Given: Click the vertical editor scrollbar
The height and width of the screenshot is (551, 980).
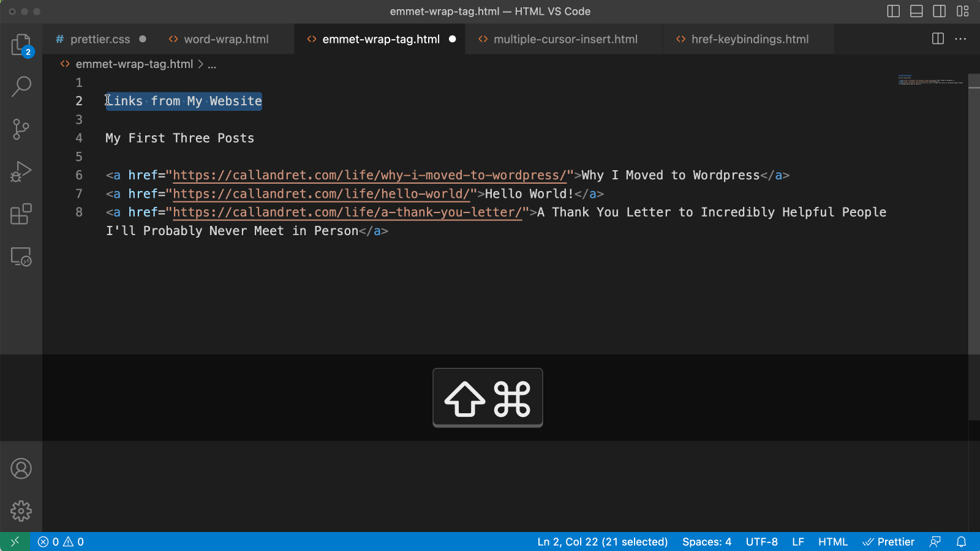Looking at the screenshot, I should 974,214.
